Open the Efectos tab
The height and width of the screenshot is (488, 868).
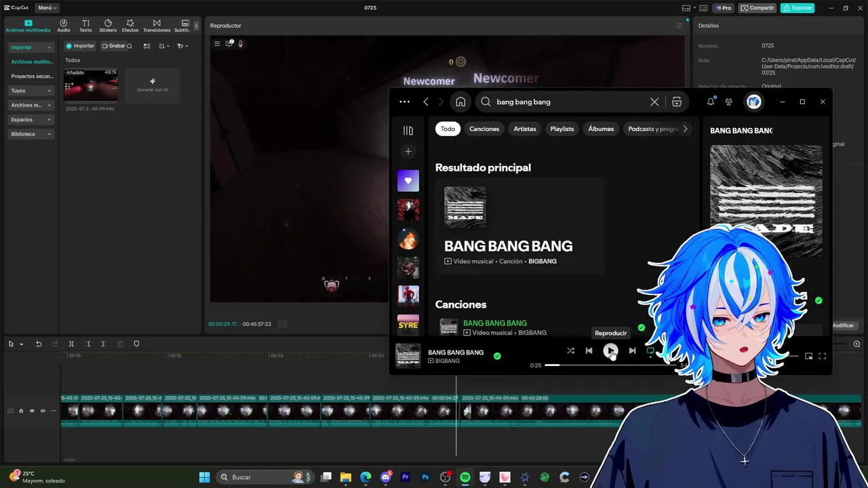[x=130, y=26]
